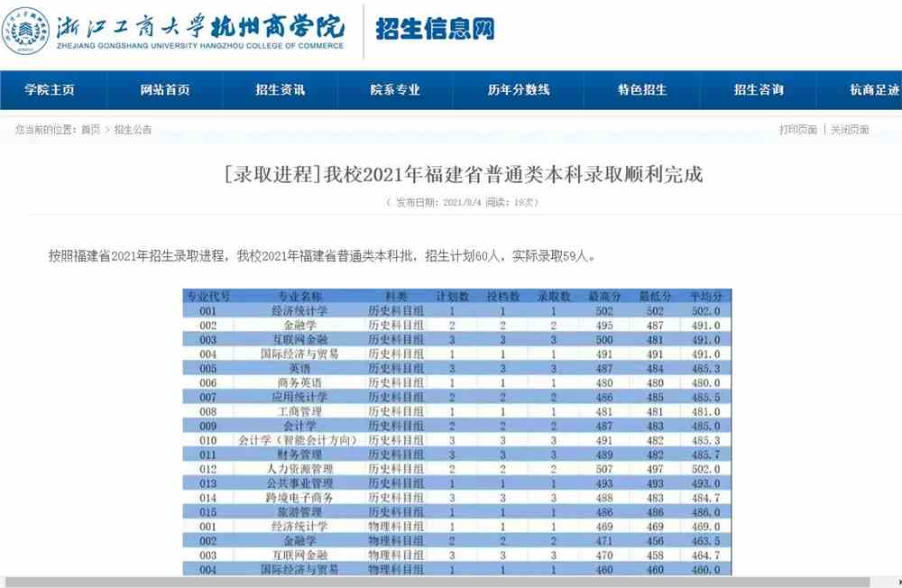
Task: Click the 财务管理 table cell
Action: click(x=299, y=455)
